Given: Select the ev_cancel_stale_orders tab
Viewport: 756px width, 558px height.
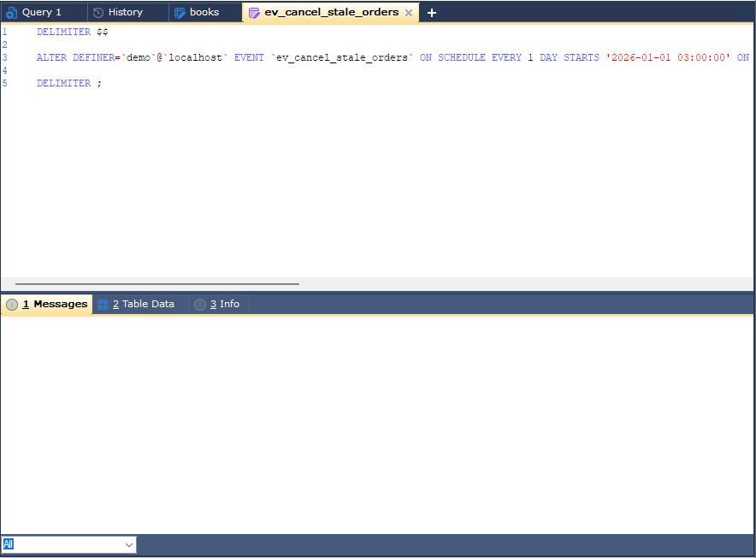Looking at the screenshot, I should 331,13.
